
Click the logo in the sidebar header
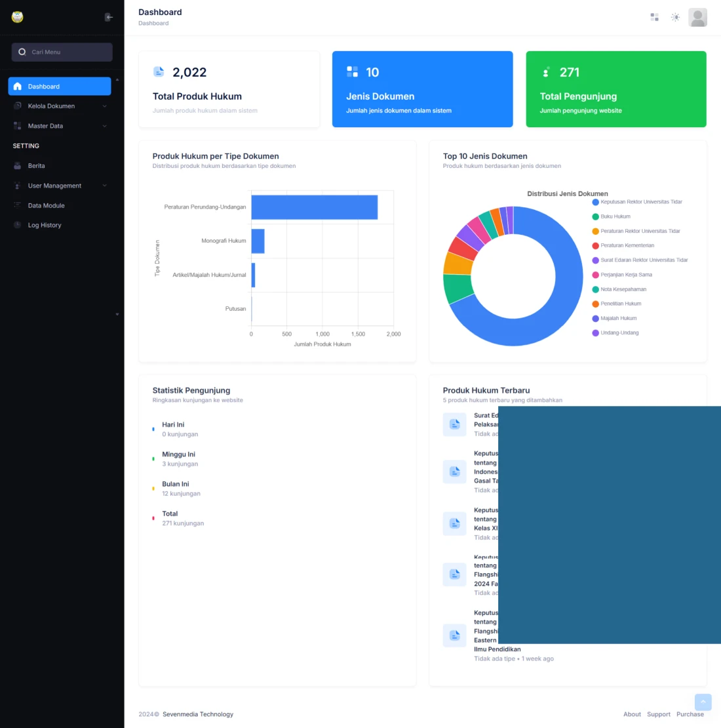click(x=18, y=17)
